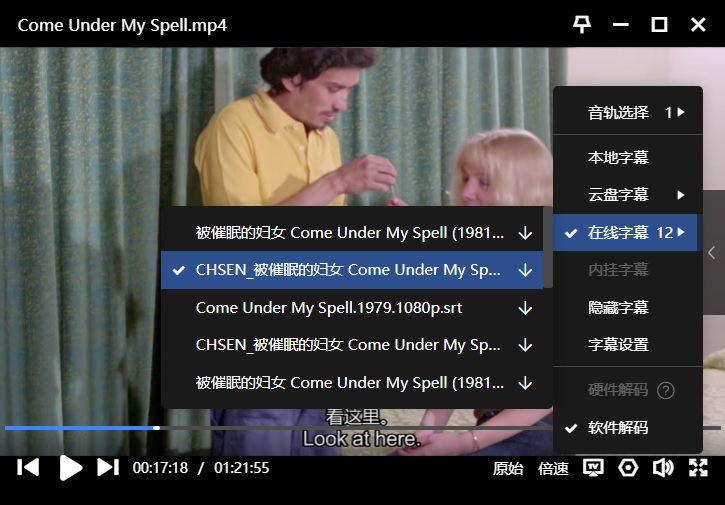Open 字幕设置 subtitle settings
This screenshot has height=505, width=725.
click(x=618, y=345)
